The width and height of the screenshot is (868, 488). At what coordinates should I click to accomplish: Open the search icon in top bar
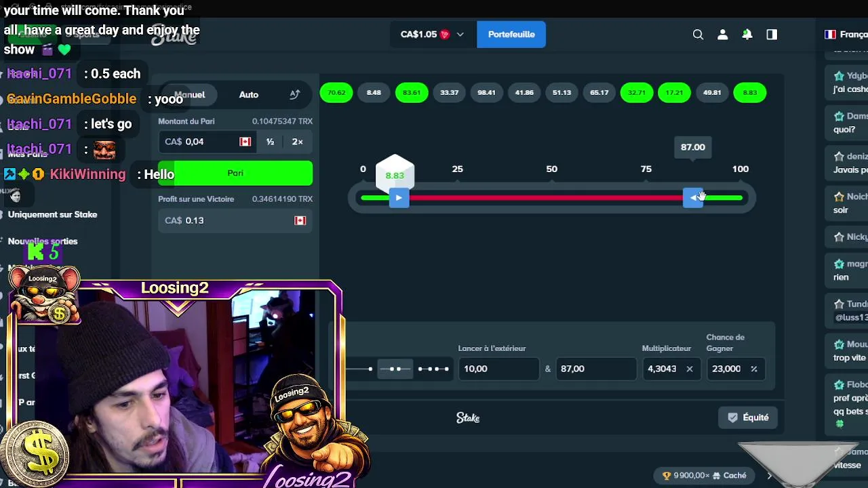(x=698, y=35)
